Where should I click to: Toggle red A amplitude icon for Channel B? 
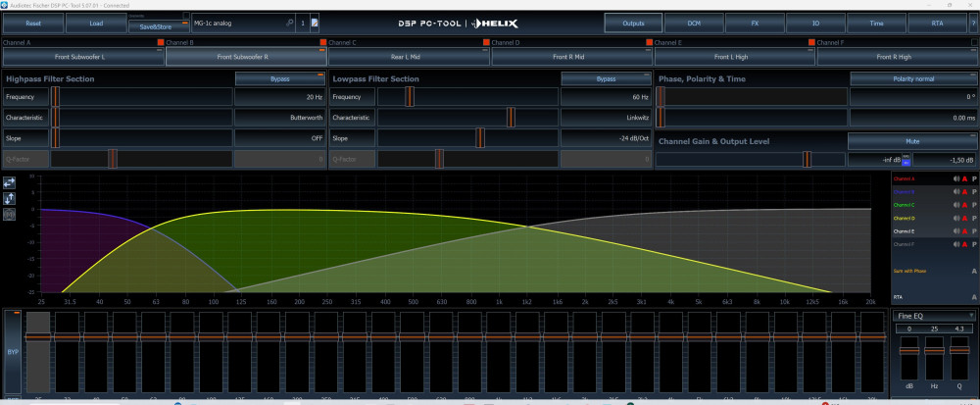pyautogui.click(x=965, y=192)
